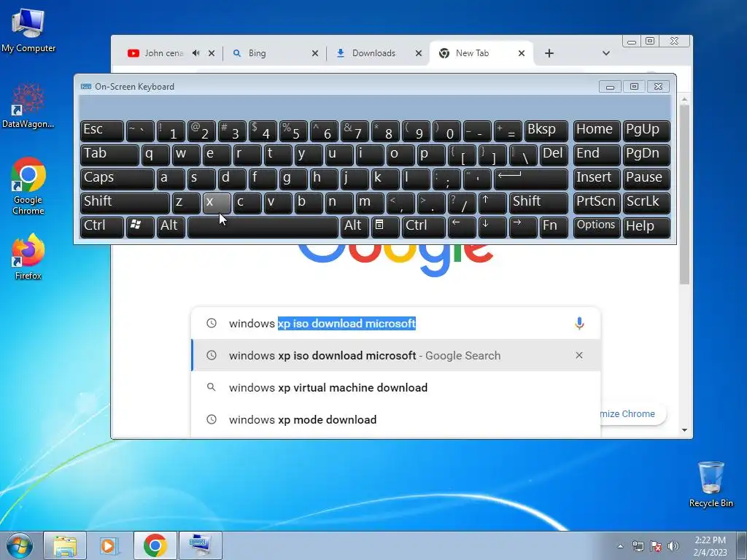This screenshot has height=560, width=747.
Task: Start voice search with microphone icon
Action: (578, 323)
